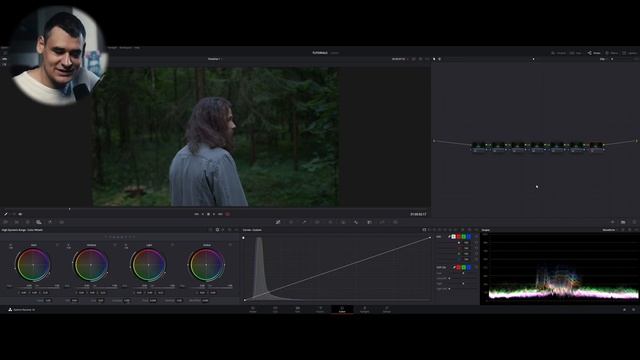The image size is (640, 360).
Task: Switch to the Color page tab
Action: pos(342,309)
